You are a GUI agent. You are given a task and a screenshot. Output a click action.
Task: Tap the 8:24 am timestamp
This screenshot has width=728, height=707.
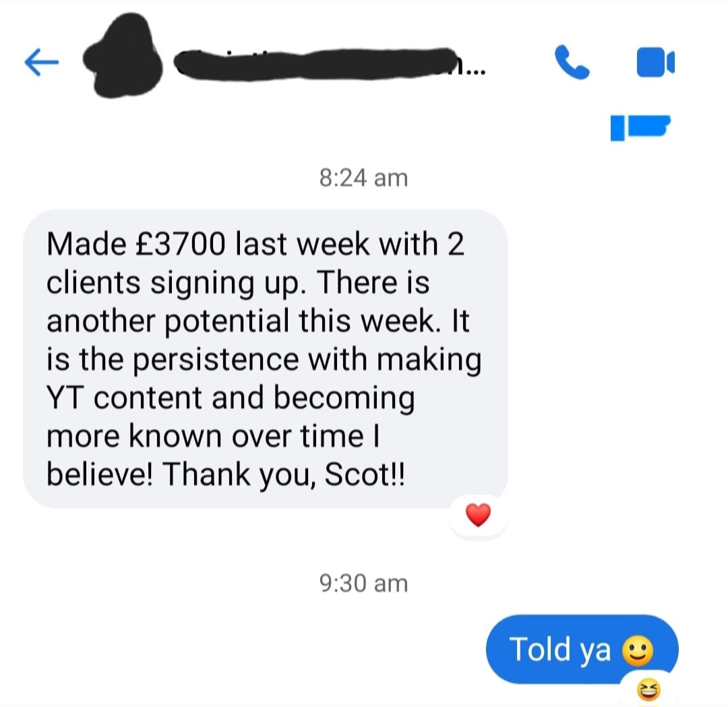[x=363, y=178]
